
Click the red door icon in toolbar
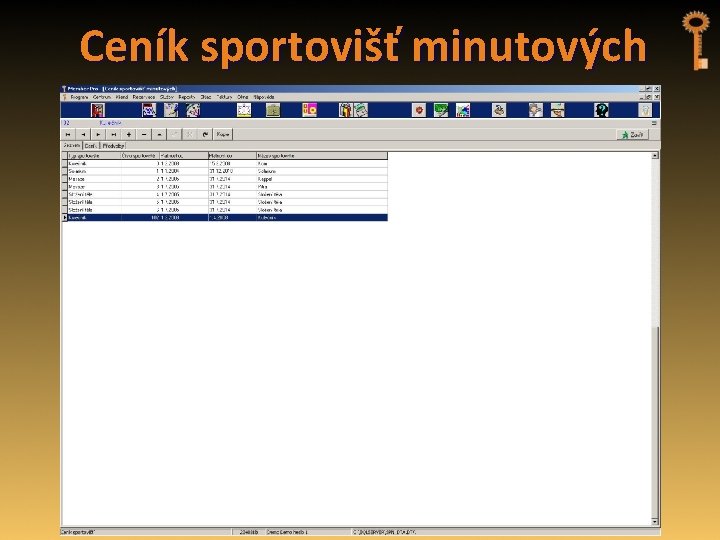pos(98,110)
